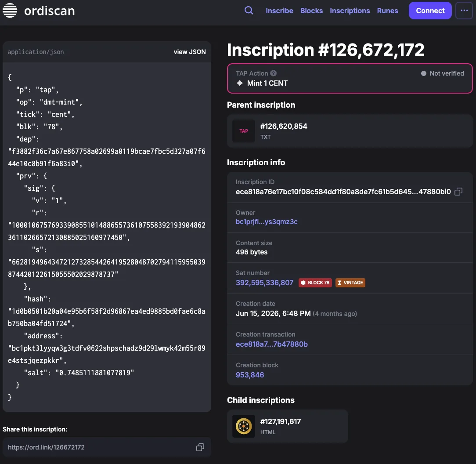Click the ordiscan logo icon
The width and height of the screenshot is (476, 464).
[10, 11]
